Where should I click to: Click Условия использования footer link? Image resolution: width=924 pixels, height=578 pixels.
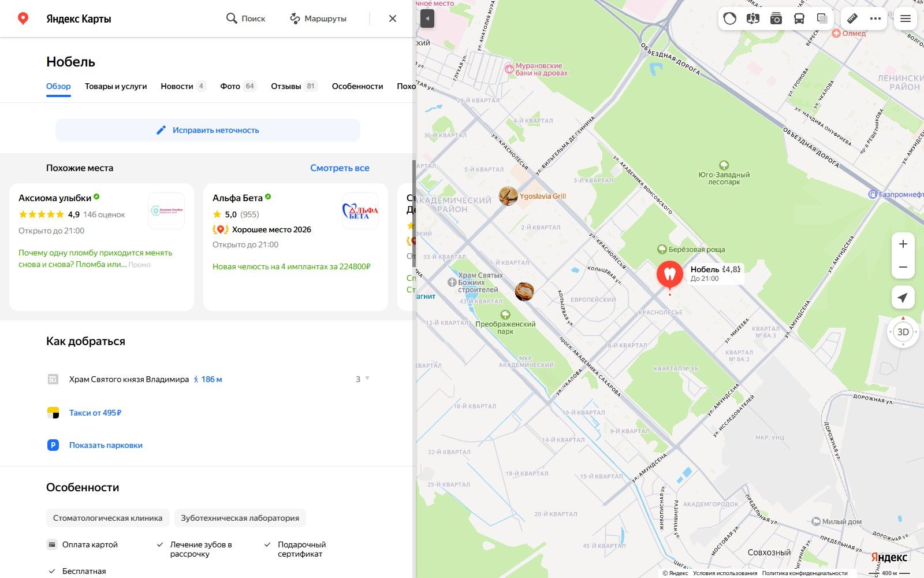725,573
